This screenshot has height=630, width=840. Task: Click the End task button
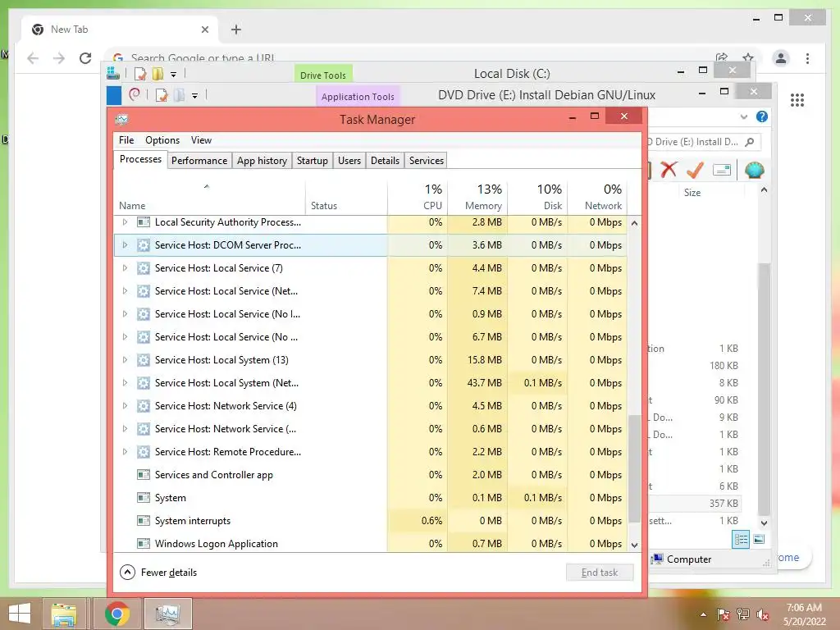point(600,572)
